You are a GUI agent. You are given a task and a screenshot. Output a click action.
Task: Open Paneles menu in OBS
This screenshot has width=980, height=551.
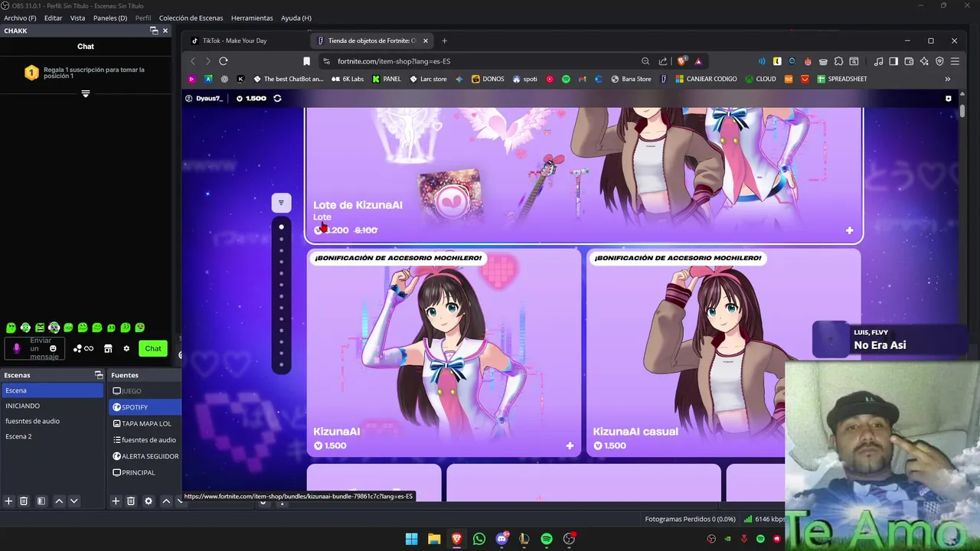pyautogui.click(x=110, y=18)
